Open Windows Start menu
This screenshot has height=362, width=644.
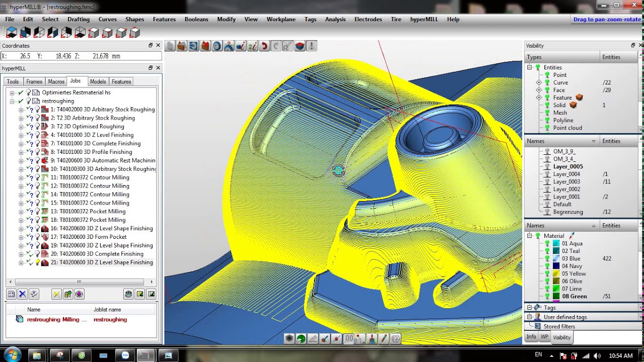coord(12,355)
